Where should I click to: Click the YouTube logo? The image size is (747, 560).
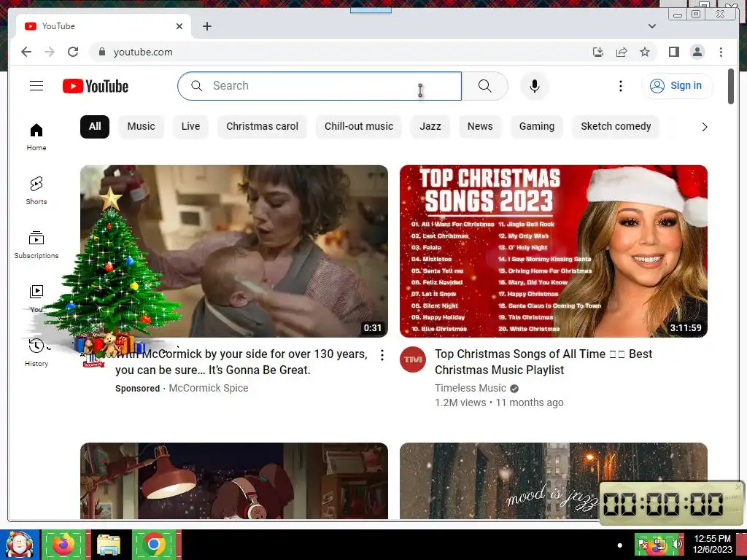tap(96, 86)
